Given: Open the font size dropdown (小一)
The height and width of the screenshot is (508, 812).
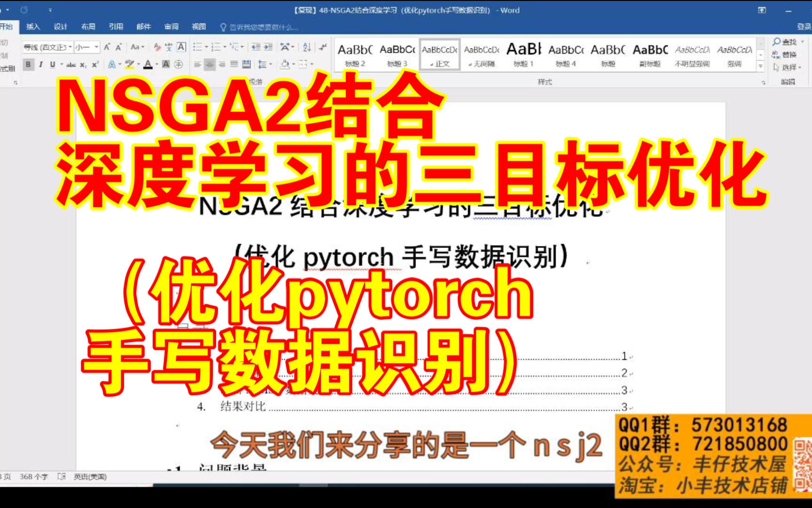Looking at the screenshot, I should pos(96,47).
